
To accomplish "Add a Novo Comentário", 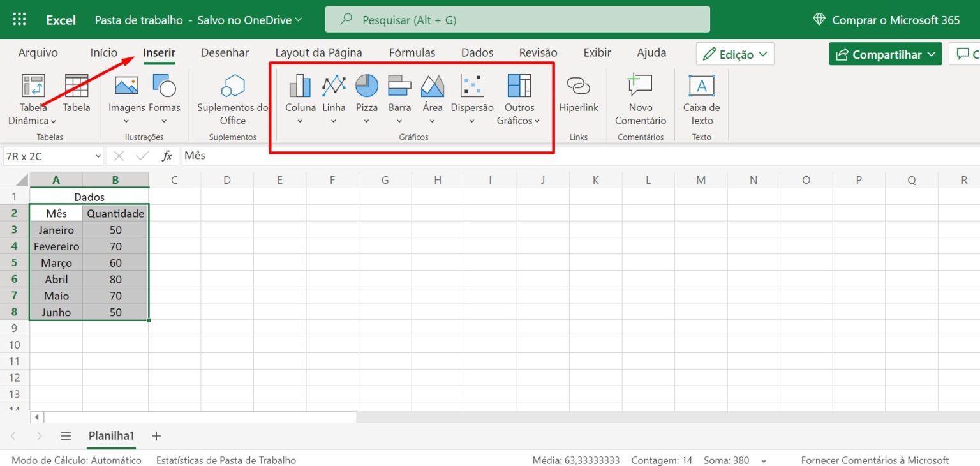I will (639, 99).
